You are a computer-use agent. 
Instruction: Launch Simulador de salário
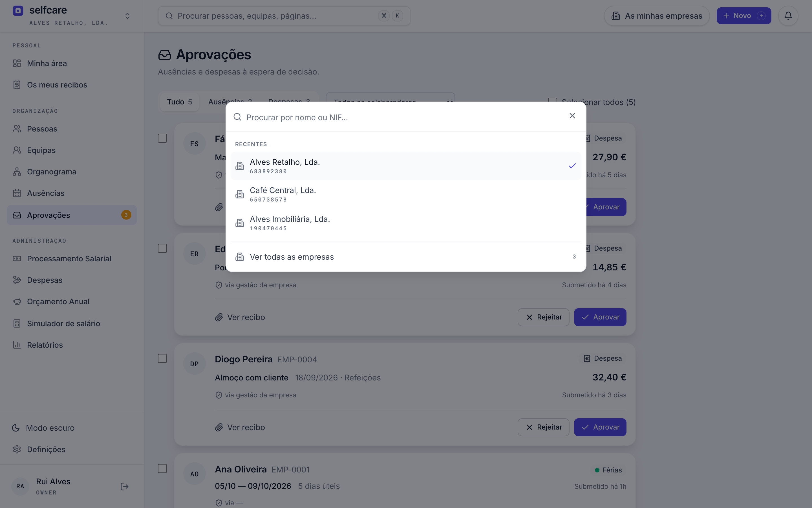[x=72, y=323]
